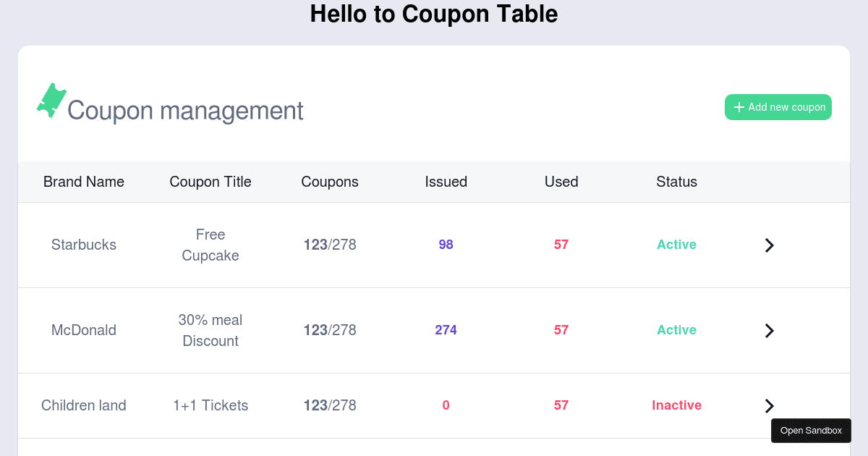Click the 30% meal Discount coupon title

[x=210, y=330]
